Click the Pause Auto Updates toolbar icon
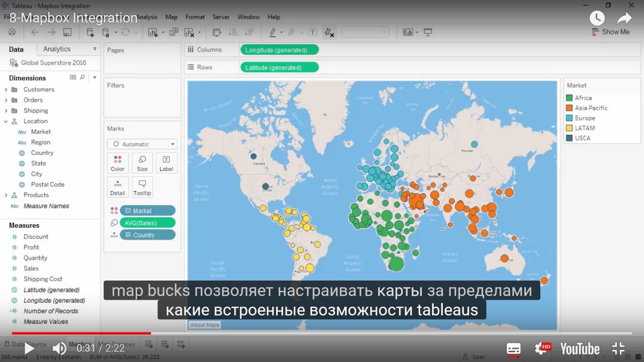 [106, 32]
